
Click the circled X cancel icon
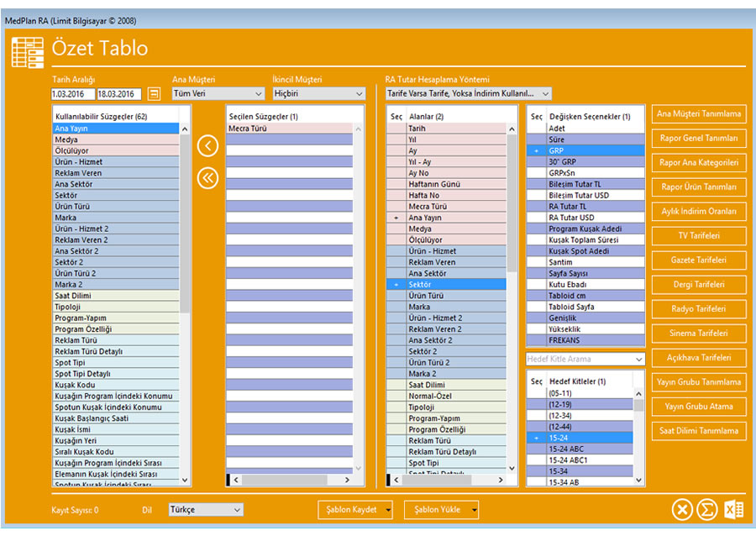point(682,510)
